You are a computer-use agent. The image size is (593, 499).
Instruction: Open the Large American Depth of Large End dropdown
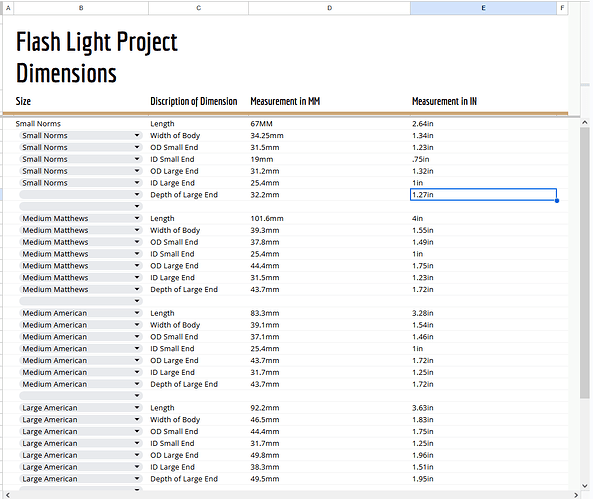pyautogui.click(x=137, y=479)
